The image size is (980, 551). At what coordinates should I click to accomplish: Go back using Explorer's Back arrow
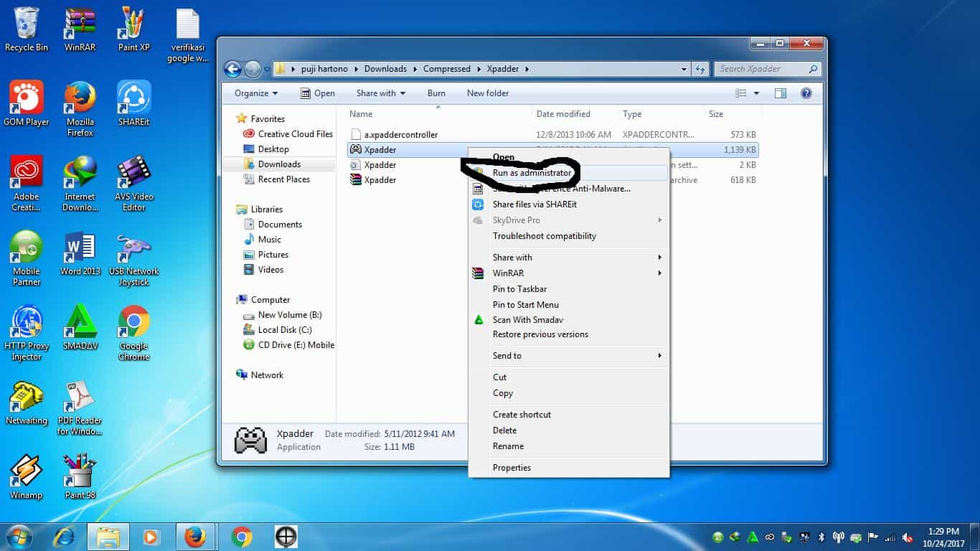tap(232, 69)
